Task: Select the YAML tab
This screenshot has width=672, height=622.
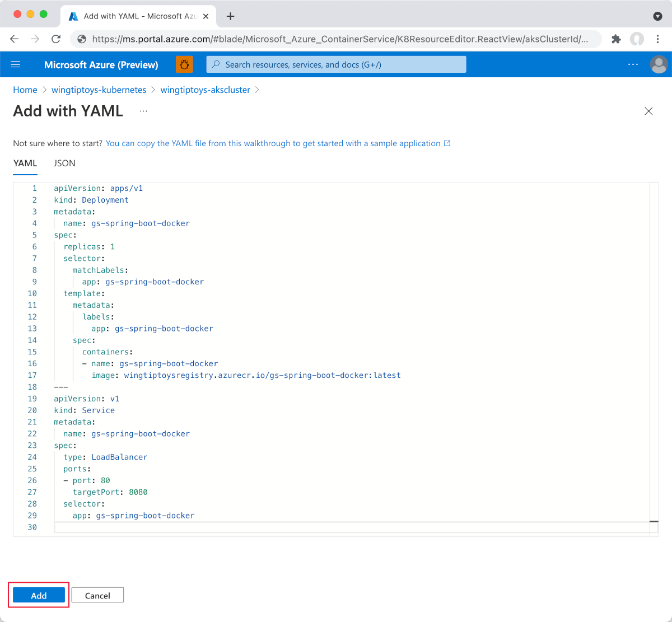Action: pyautogui.click(x=25, y=163)
